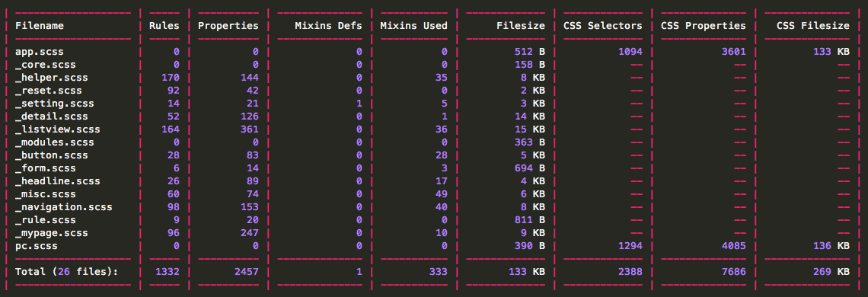Click _detail.scss Filesize 14 KB
868x297 pixels.
[x=530, y=117]
